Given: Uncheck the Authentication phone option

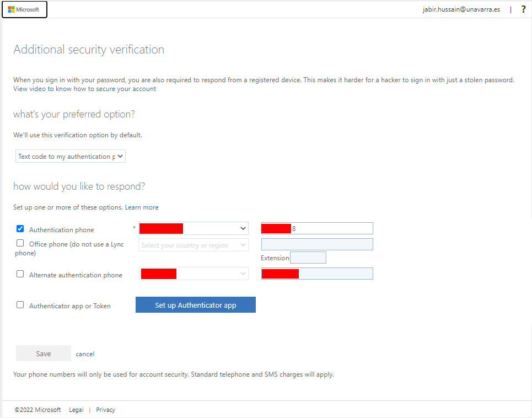Looking at the screenshot, I should tap(20, 228).
